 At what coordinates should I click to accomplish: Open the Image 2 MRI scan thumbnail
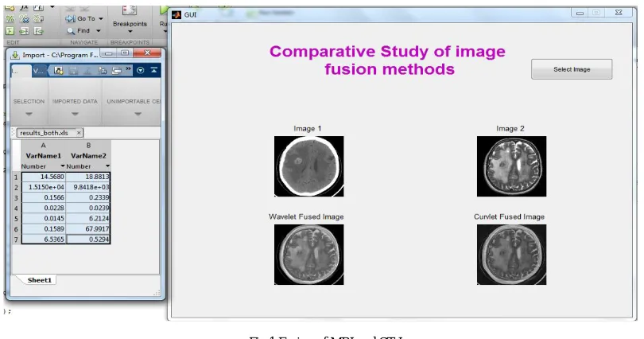coord(511,166)
